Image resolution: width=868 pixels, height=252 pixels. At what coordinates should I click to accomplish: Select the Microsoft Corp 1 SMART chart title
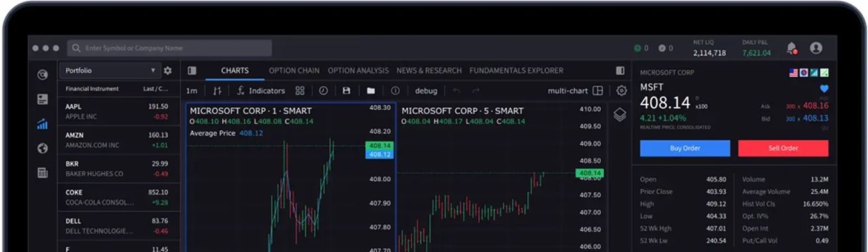click(x=250, y=111)
